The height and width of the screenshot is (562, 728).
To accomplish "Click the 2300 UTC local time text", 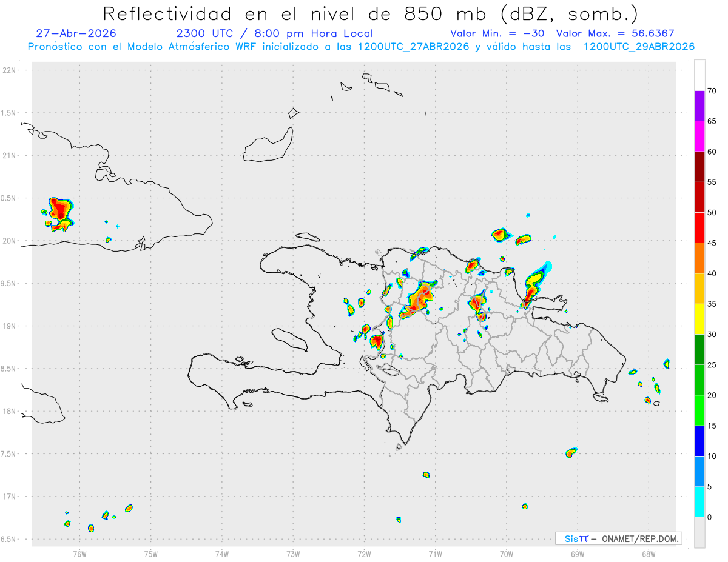I will pos(274,33).
